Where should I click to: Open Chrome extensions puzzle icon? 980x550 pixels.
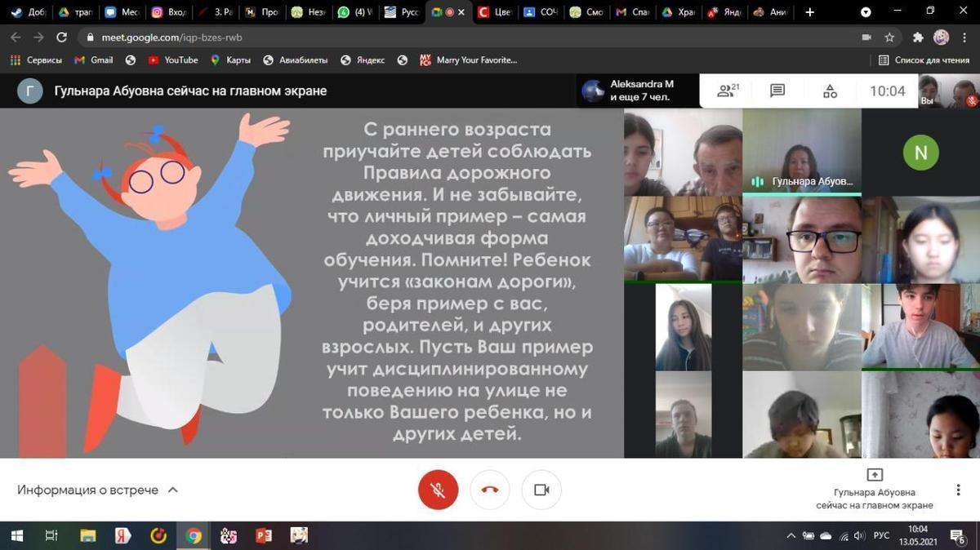pyautogui.click(x=917, y=38)
